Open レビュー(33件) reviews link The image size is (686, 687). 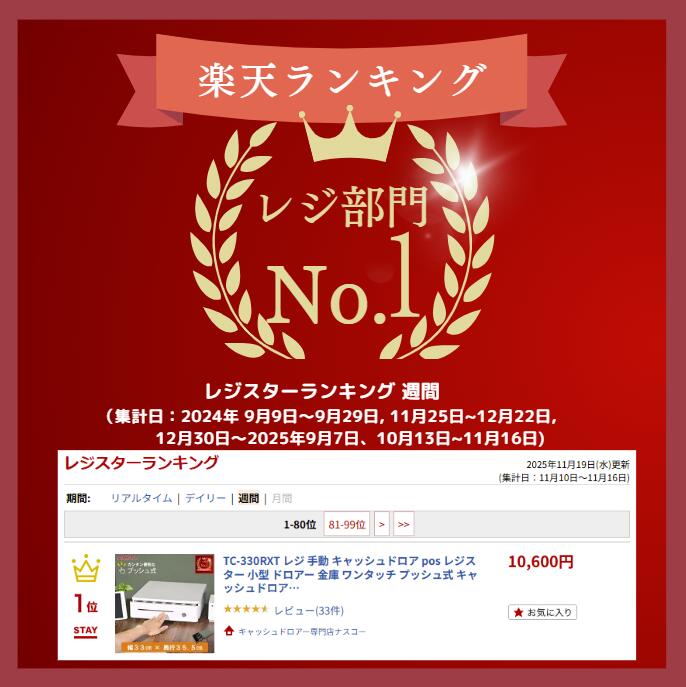[x=309, y=610]
